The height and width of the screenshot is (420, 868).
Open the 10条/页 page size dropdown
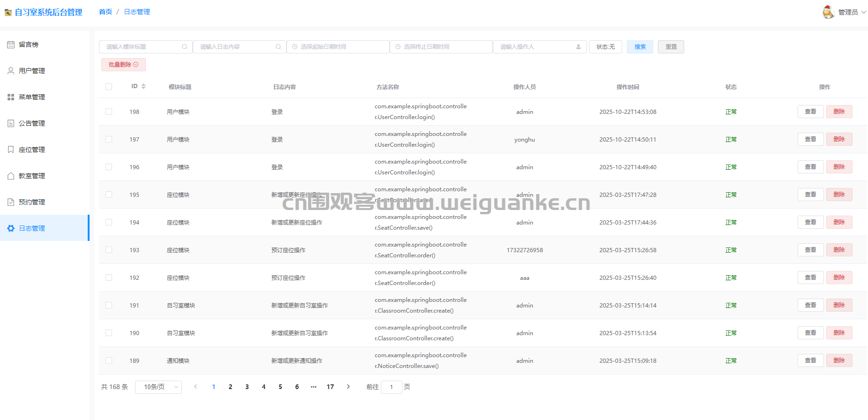point(159,387)
